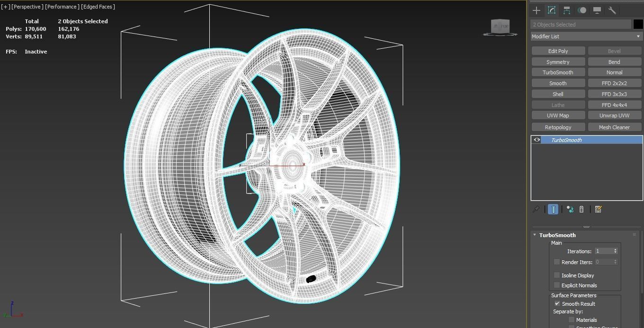Image resolution: width=644 pixels, height=328 pixels.
Task: Click the Verts total value 89,511
Action: pos(34,36)
